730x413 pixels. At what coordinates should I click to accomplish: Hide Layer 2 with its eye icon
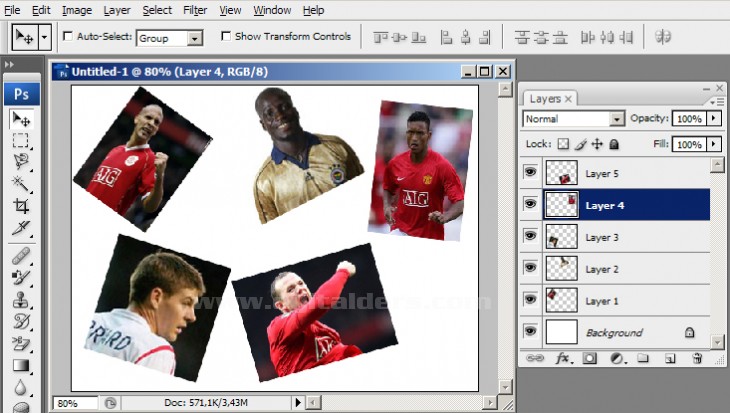point(530,267)
